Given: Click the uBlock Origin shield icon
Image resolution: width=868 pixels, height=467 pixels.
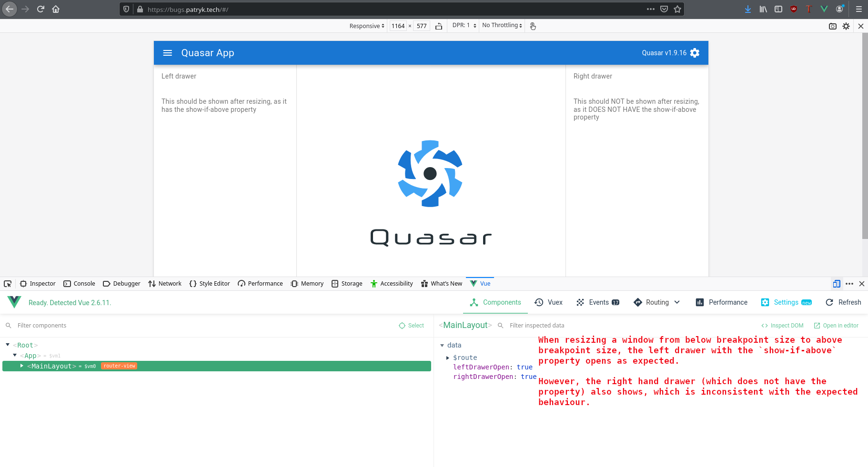Looking at the screenshot, I should [794, 9].
